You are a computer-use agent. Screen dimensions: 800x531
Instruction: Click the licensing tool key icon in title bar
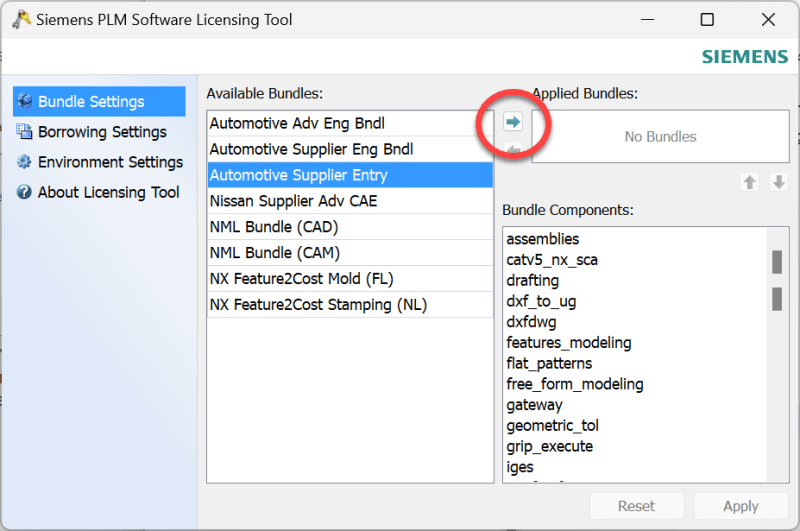point(21,19)
